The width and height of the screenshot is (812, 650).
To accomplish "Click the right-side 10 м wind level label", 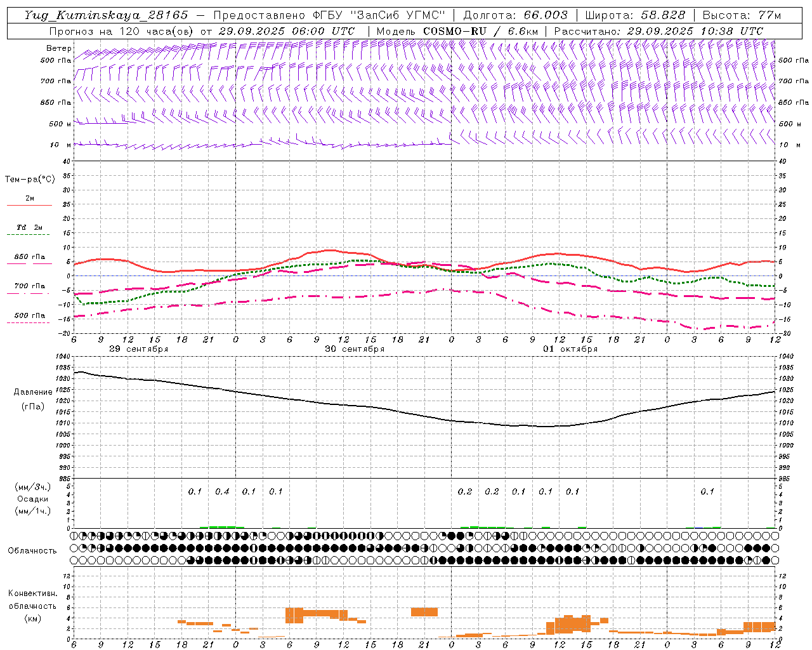I will (x=789, y=145).
